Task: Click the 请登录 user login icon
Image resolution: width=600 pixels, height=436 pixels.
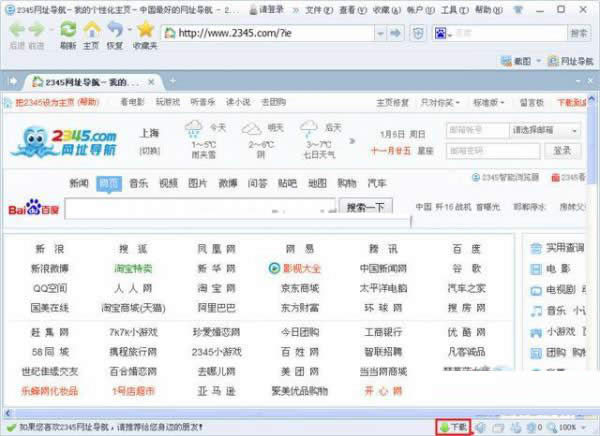Action: pos(253,10)
